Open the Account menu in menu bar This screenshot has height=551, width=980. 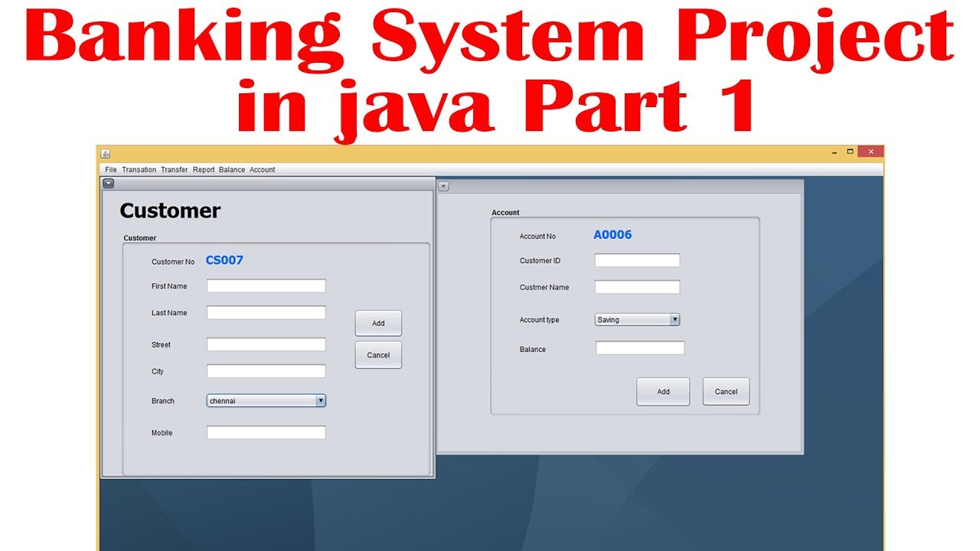[x=262, y=170]
